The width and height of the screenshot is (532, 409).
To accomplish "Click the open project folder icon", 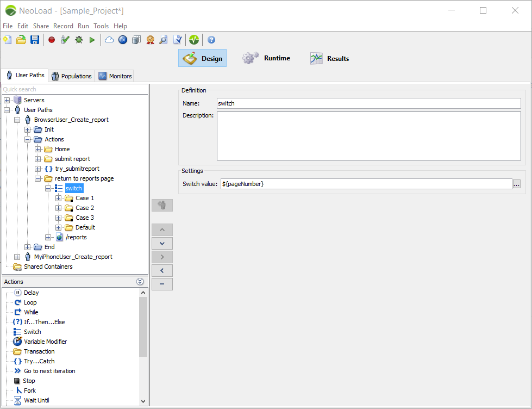I will 21,40.
